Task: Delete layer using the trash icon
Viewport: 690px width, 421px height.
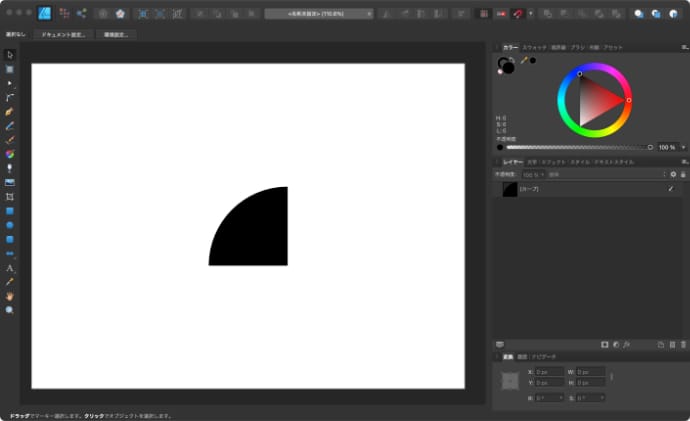Action: (x=683, y=344)
